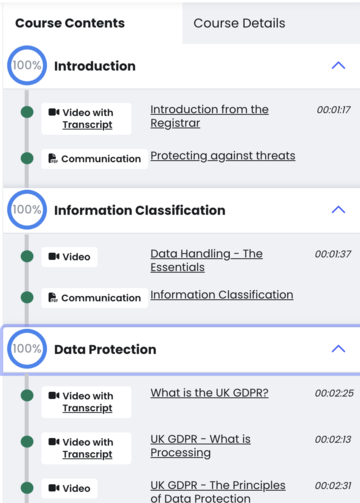Image resolution: width=360 pixels, height=503 pixels.
Task: Open the UK GDPR - What is Processing link
Action: pos(200,446)
